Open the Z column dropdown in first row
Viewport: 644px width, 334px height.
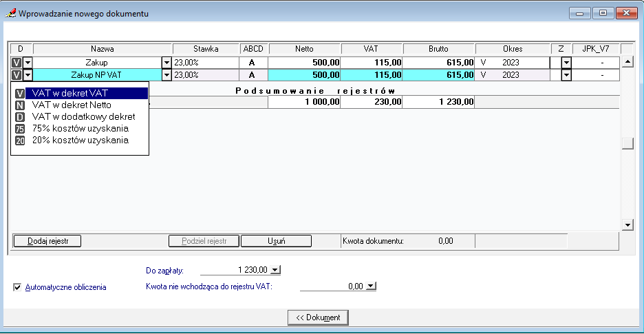coord(566,63)
